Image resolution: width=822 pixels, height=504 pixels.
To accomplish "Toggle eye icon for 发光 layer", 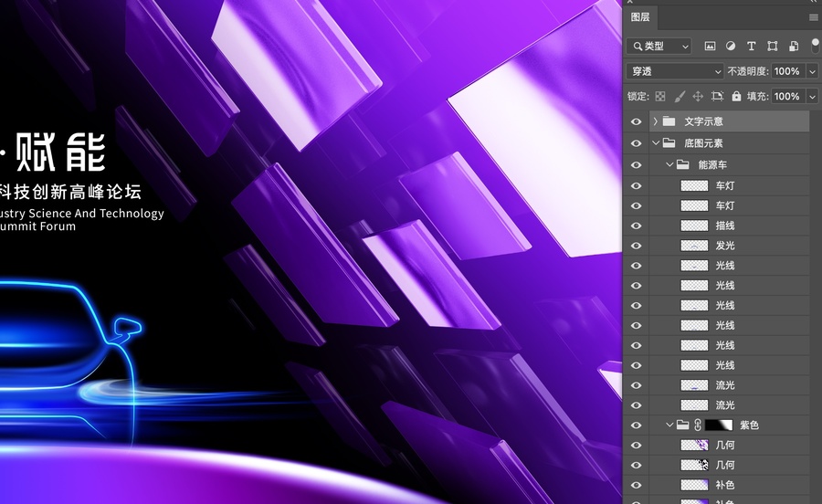I will (x=636, y=246).
